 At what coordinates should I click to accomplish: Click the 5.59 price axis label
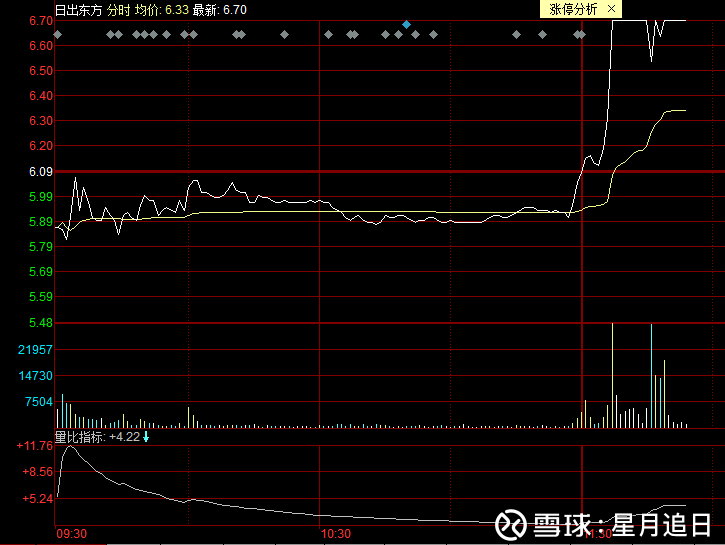tap(41, 296)
